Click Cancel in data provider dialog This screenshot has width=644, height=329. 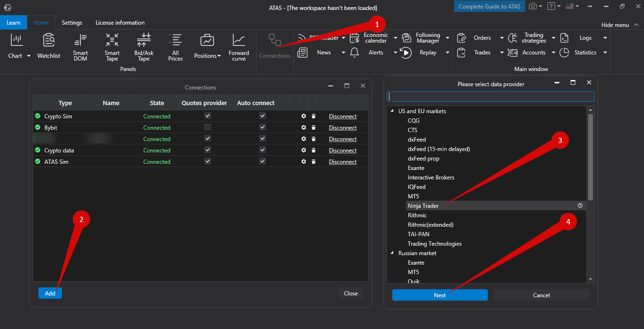point(541,295)
